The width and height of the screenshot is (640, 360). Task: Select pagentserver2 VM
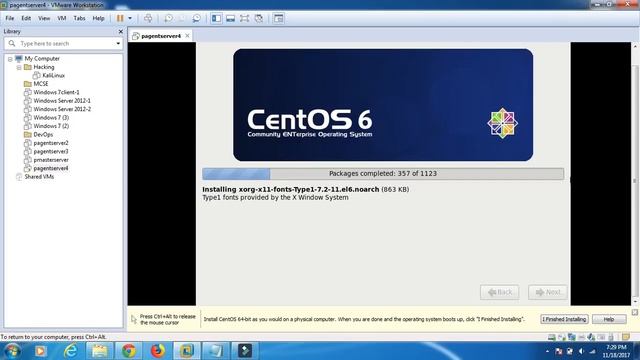pos(51,143)
